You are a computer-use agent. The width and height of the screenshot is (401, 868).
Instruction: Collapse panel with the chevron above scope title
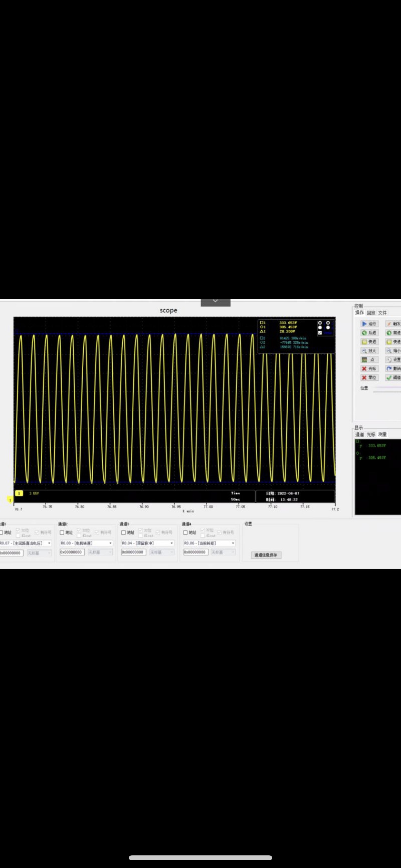216,303
